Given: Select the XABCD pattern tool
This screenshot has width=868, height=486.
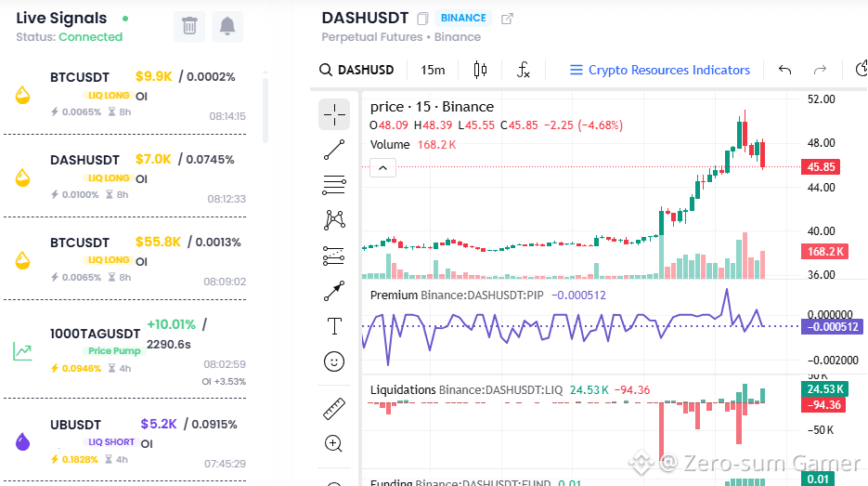Looking at the screenshot, I should pos(334,220).
